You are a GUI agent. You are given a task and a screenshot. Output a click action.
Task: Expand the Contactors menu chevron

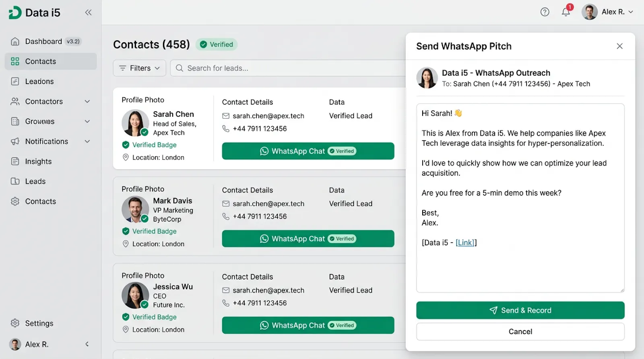(87, 101)
